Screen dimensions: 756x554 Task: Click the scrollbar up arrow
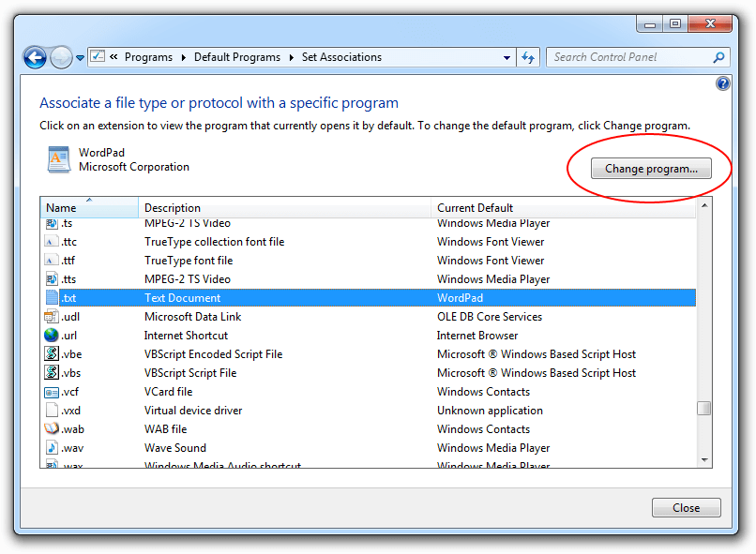pyautogui.click(x=704, y=205)
